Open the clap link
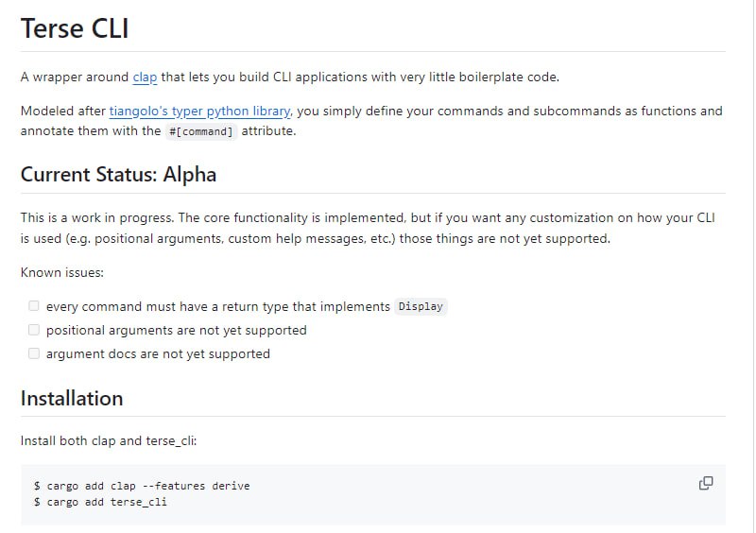Viewport: 756px width, 533px height. tap(145, 77)
